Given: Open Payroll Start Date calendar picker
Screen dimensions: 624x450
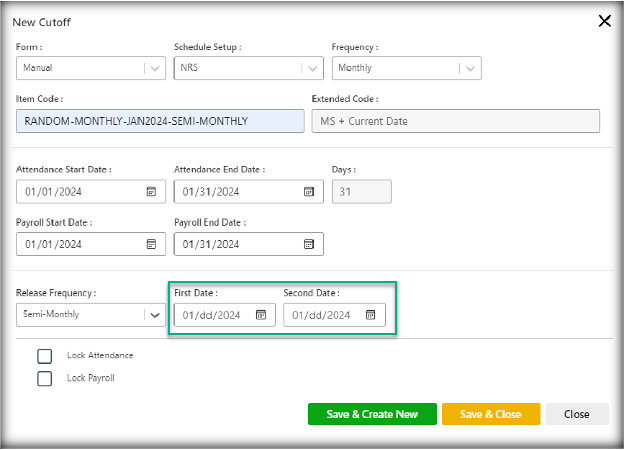Looking at the screenshot, I should (152, 243).
